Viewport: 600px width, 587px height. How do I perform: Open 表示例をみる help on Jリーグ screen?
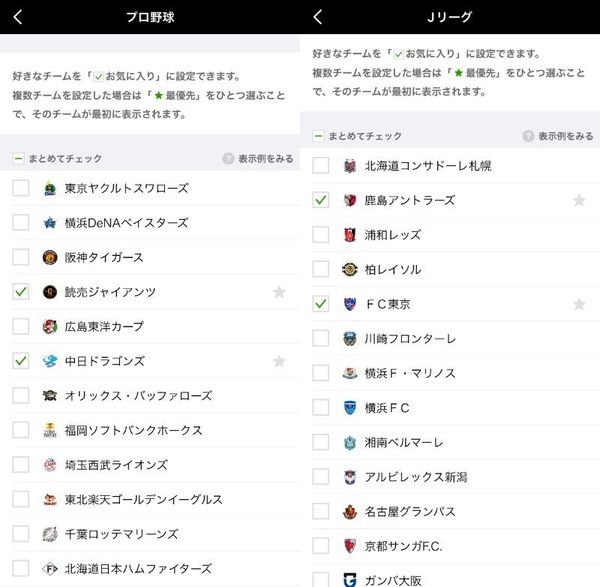point(558,136)
